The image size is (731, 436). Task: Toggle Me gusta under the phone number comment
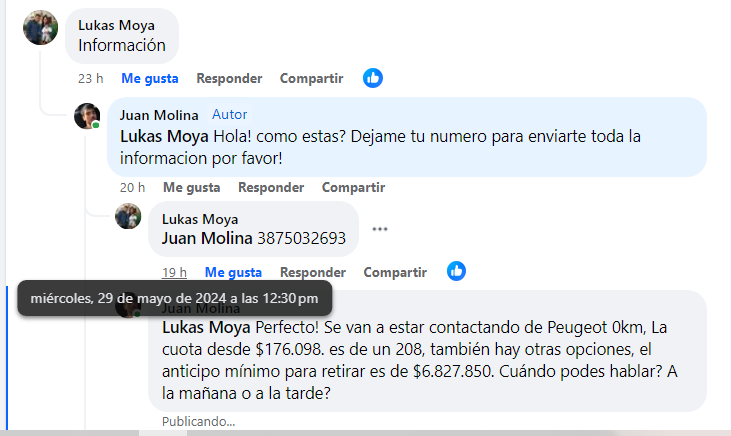point(233,272)
